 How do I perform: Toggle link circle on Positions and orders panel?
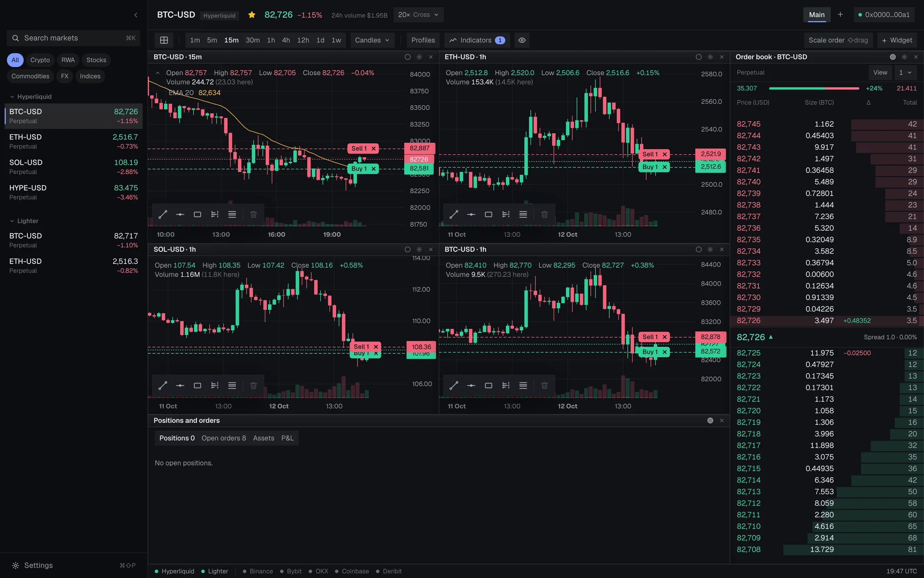(x=710, y=421)
